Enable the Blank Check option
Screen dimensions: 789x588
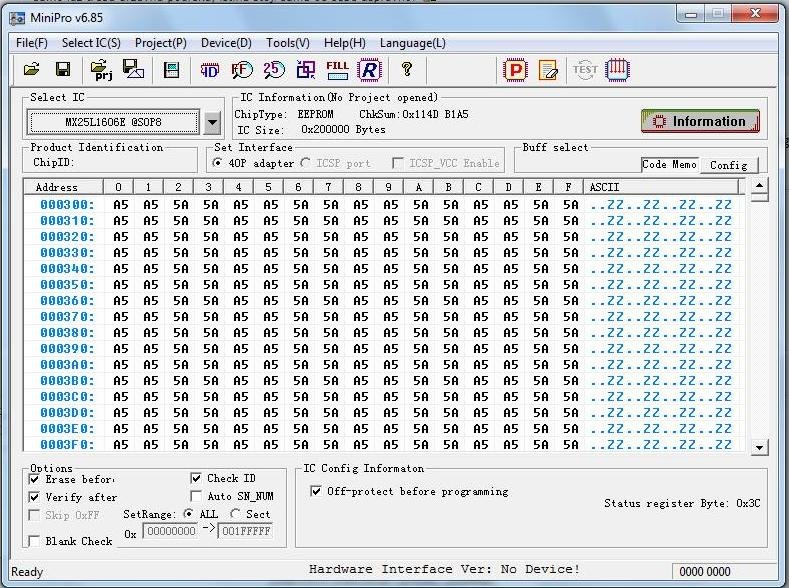(x=35, y=541)
